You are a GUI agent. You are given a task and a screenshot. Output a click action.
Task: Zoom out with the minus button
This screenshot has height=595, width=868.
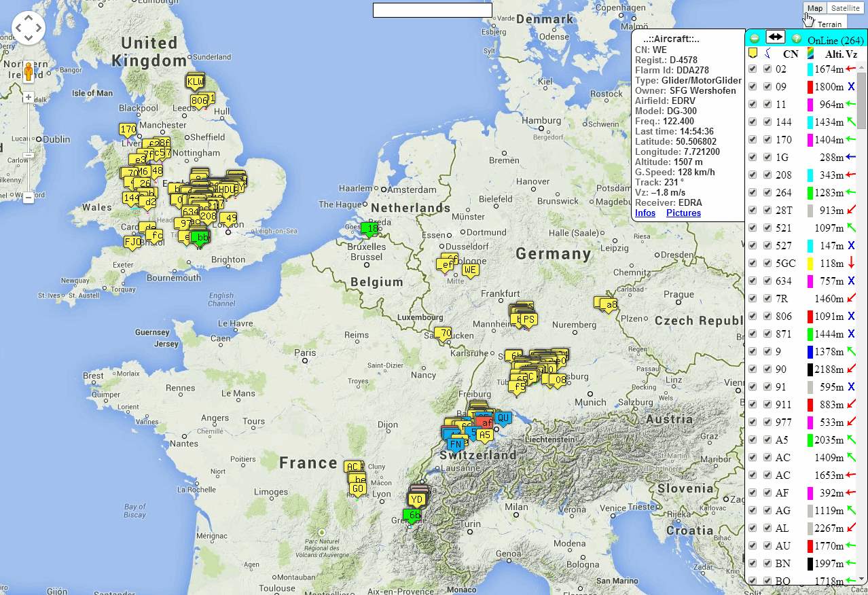click(28, 198)
